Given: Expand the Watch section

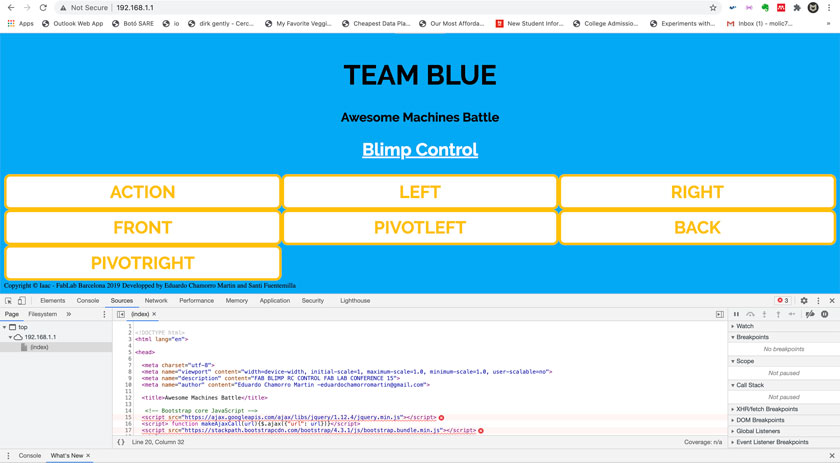Looking at the screenshot, I should pyautogui.click(x=744, y=326).
